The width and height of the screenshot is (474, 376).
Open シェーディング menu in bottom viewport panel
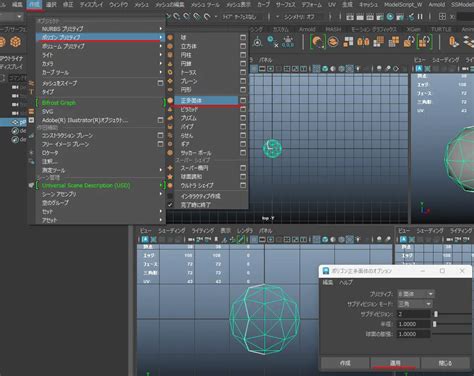pyautogui.click(x=171, y=230)
